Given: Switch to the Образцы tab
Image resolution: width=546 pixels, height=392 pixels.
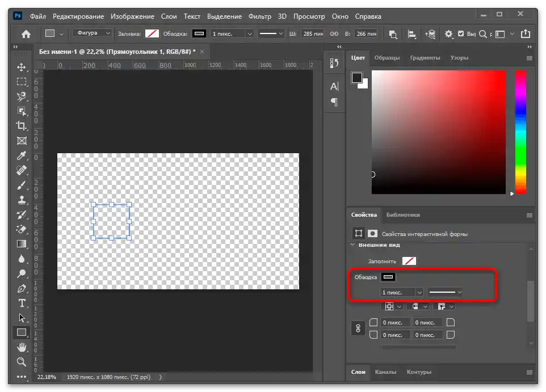Looking at the screenshot, I should click(387, 58).
